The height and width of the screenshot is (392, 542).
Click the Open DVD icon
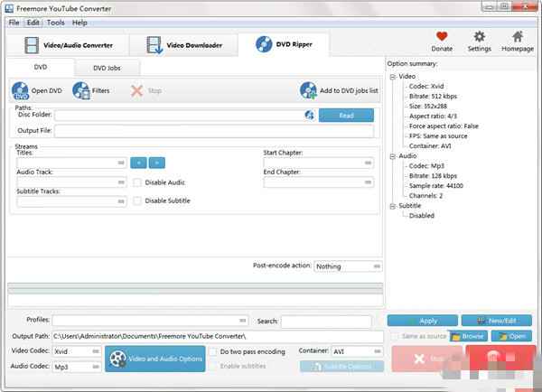[21, 90]
